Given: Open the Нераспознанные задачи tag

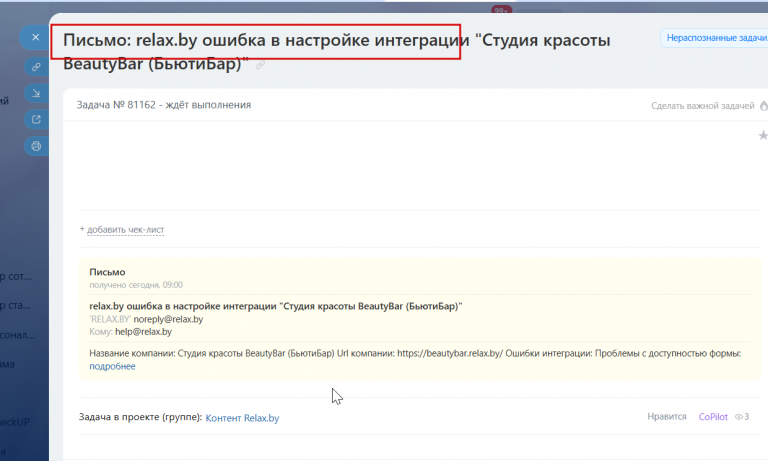Looking at the screenshot, I should click(715, 38).
